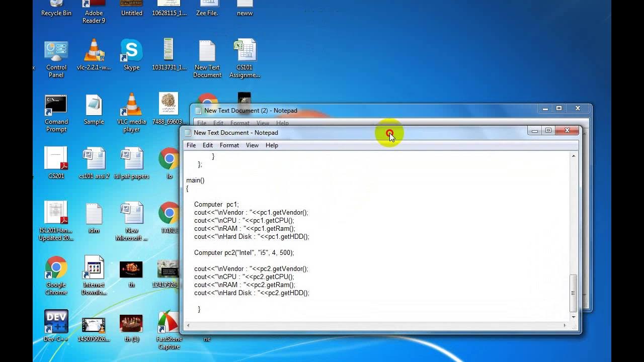Open the Help menu in front Notepad

tap(272, 145)
